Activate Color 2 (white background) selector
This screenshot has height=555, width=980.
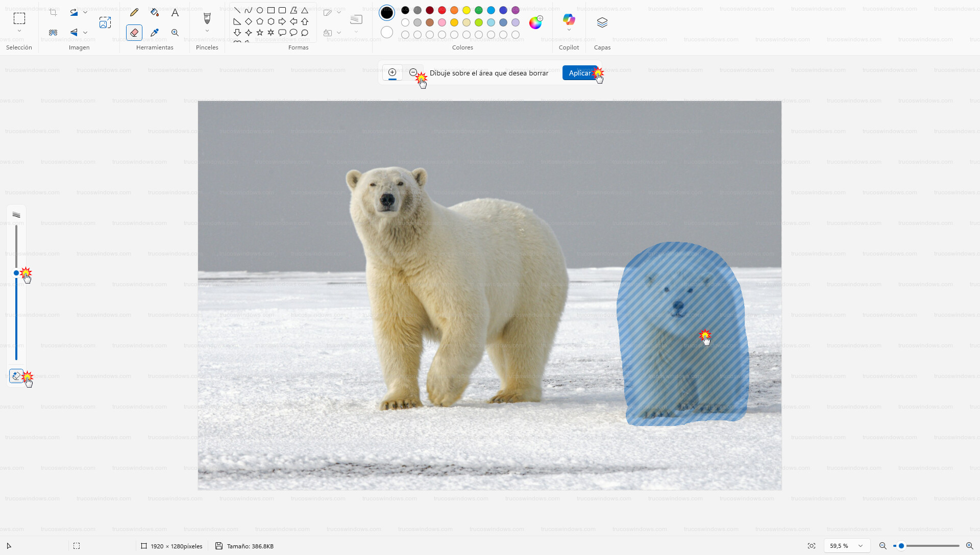(387, 32)
